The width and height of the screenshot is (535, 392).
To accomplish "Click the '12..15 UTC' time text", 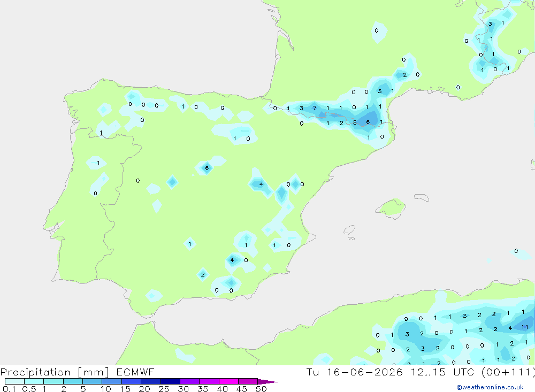I will point(444,372).
